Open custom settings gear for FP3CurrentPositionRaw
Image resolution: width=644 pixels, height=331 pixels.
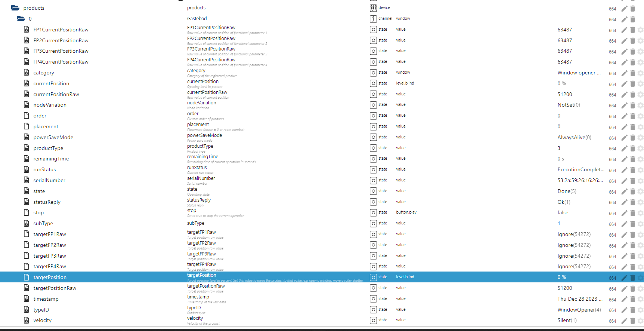coord(640,52)
